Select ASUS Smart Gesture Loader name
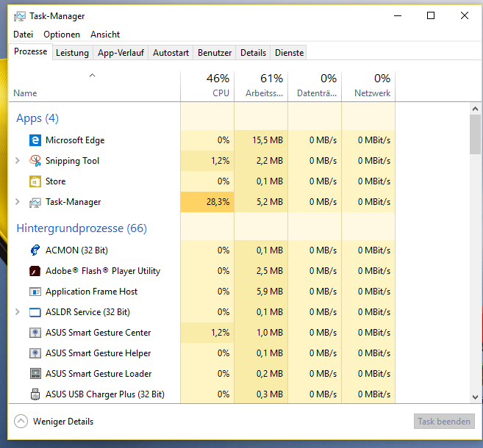Viewport: 483px width, 448px height. click(x=99, y=374)
